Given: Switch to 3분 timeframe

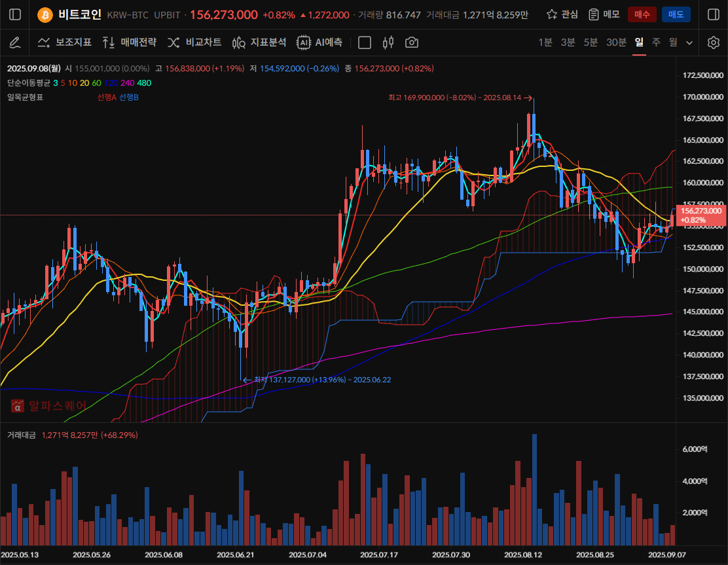Looking at the screenshot, I should coord(568,43).
